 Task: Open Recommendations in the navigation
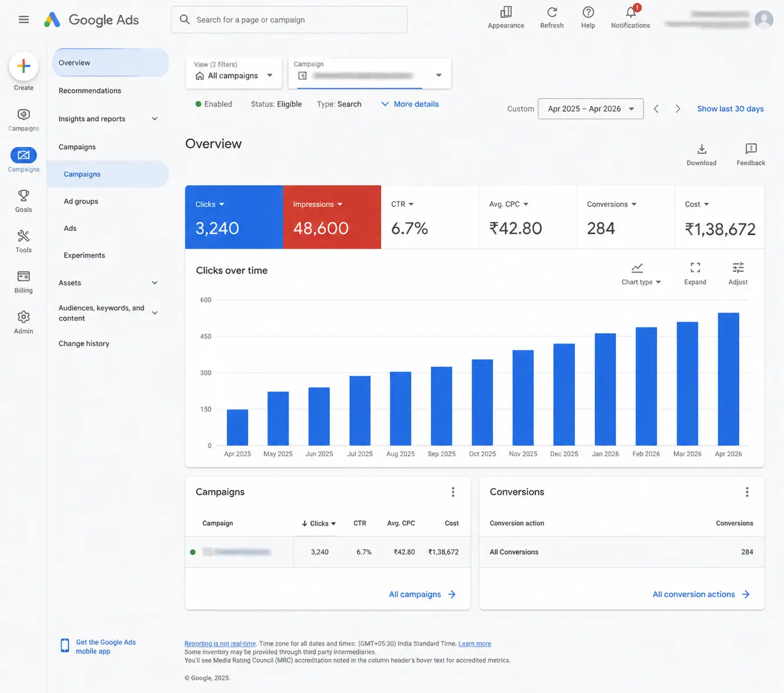pyautogui.click(x=90, y=91)
